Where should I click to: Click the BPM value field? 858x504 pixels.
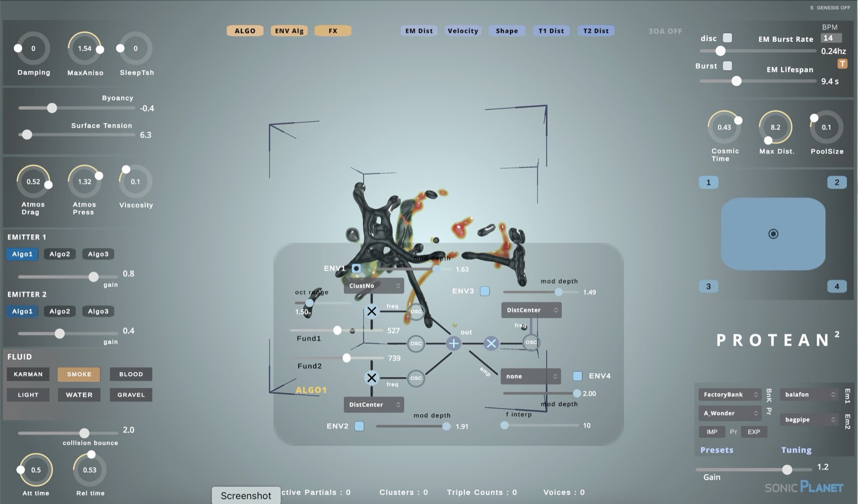(832, 38)
